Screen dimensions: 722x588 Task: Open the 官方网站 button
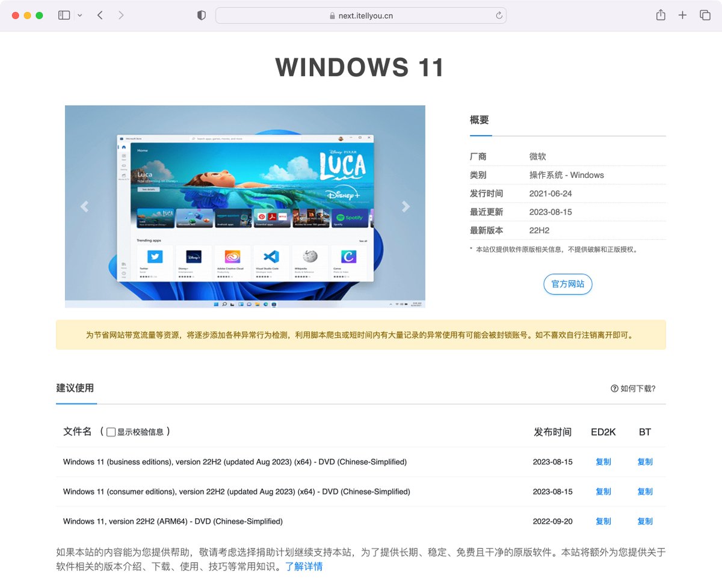[x=568, y=284]
